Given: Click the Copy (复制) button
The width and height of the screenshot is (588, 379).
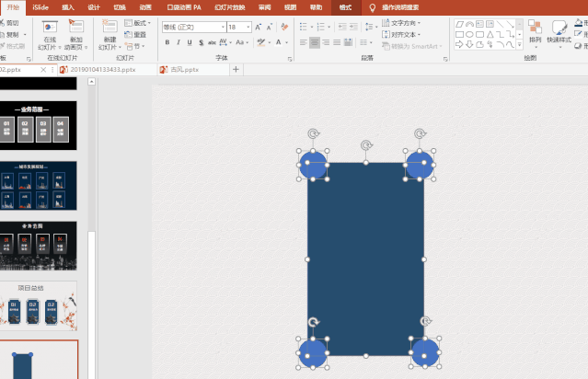Looking at the screenshot, I should coord(10,34).
